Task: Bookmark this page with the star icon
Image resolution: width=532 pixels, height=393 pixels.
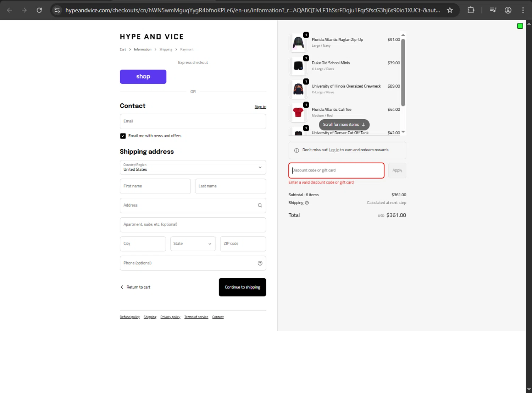Action: pyautogui.click(x=450, y=10)
